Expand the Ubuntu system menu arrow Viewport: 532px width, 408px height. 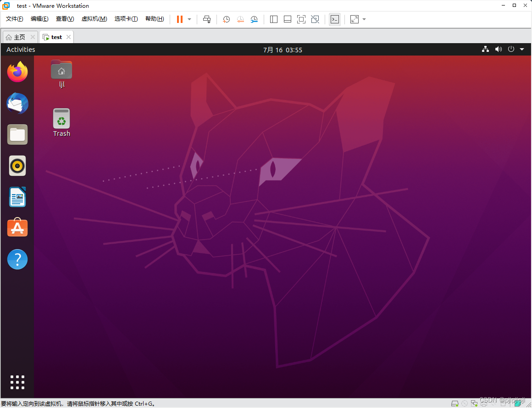[x=522, y=49]
